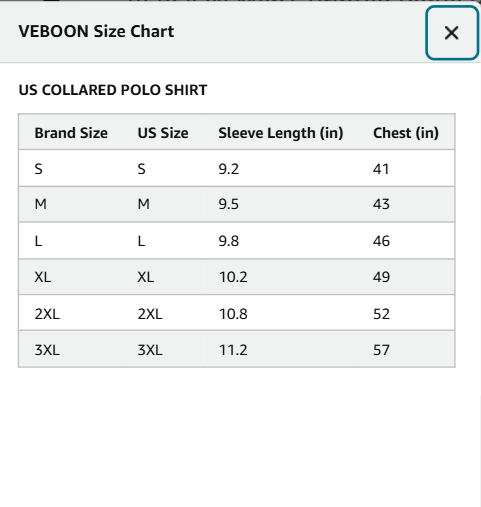Select the 2XL brand size cell
Image resolution: width=481 pixels, height=507 pixels.
click(47, 314)
